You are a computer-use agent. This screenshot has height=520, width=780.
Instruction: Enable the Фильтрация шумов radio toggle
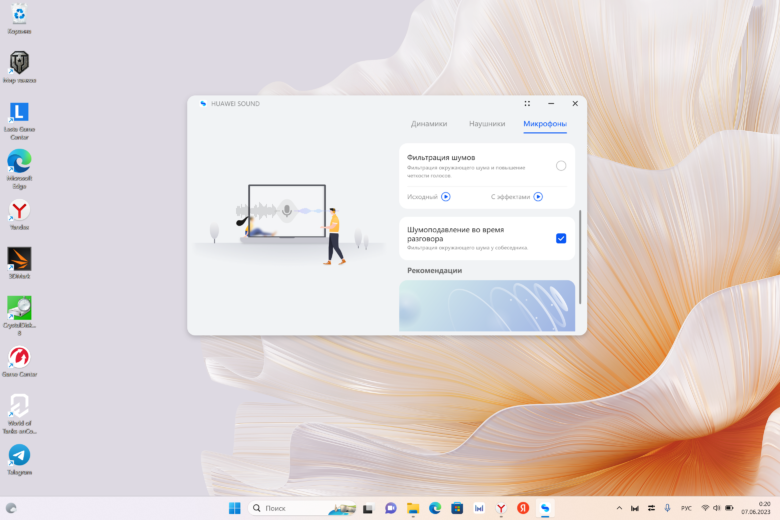[561, 166]
